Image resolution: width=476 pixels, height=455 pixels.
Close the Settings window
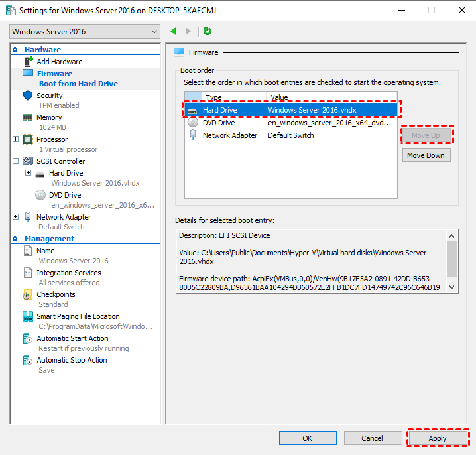pos(462,10)
